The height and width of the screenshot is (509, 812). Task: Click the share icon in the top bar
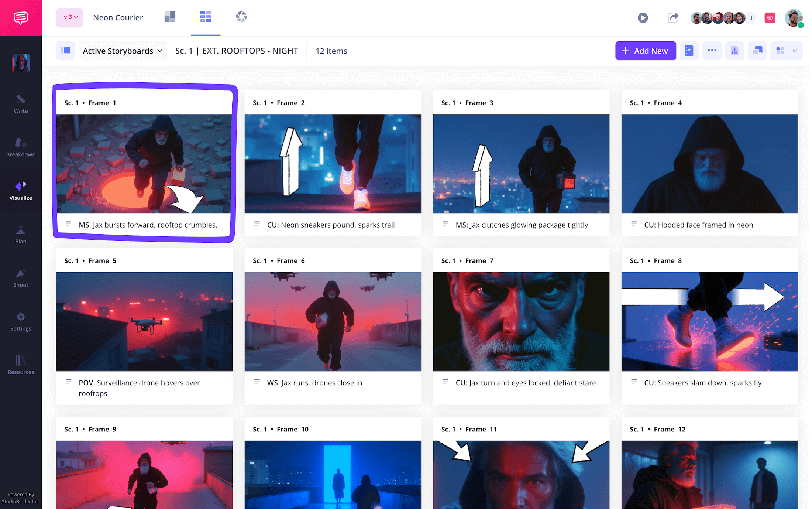[x=673, y=17]
